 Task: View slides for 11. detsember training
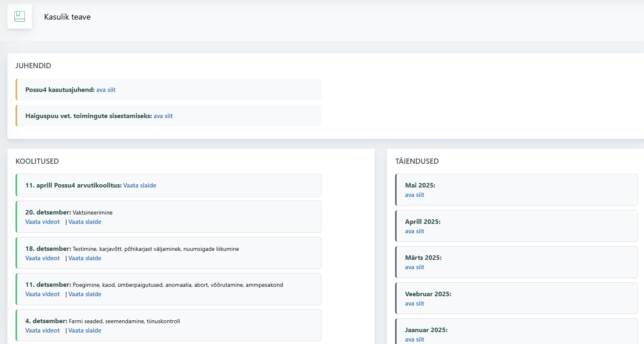85,294
